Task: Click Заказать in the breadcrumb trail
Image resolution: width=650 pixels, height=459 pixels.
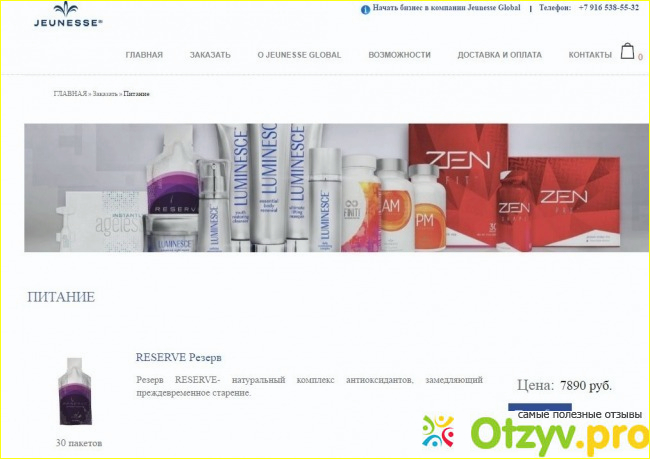Action: click(x=104, y=93)
